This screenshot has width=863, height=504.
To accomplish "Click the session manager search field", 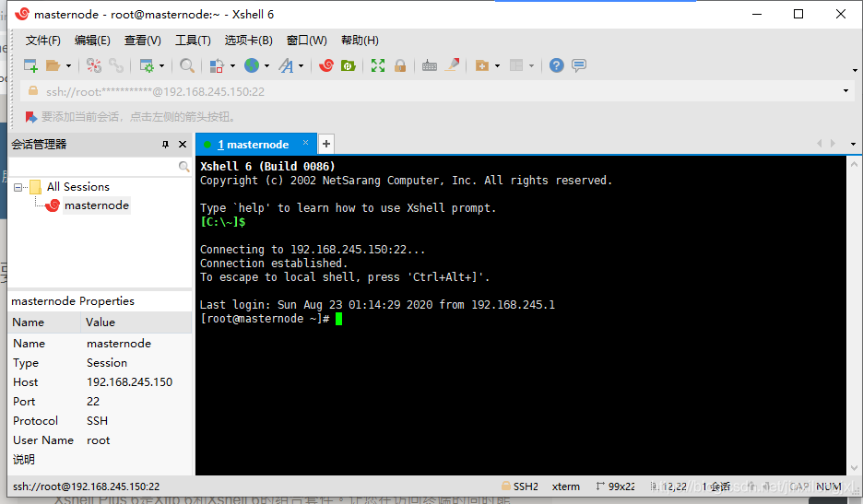I will tap(93, 166).
